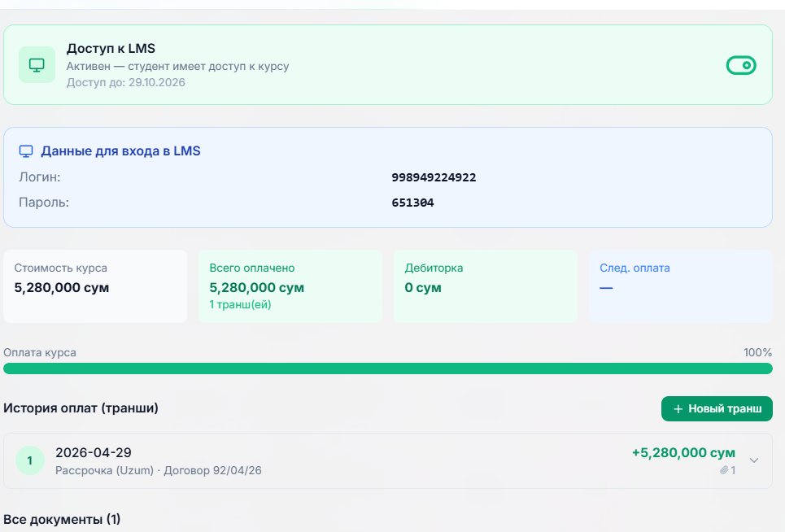The image size is (785, 532).
Task: Click the Оплата курса progress bar
Action: (x=388, y=368)
